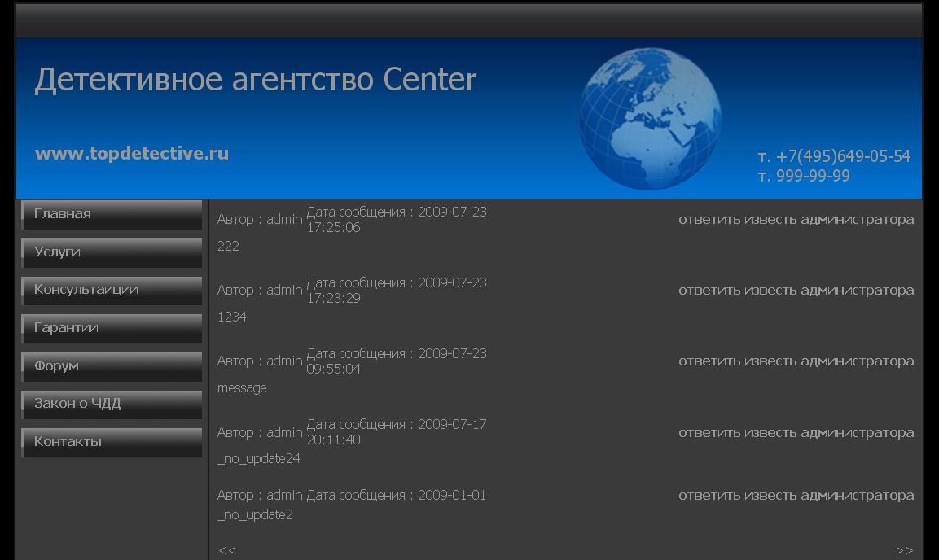Click ответить for the 1234 message
The height and width of the screenshot is (560, 939).
pyautogui.click(x=709, y=290)
